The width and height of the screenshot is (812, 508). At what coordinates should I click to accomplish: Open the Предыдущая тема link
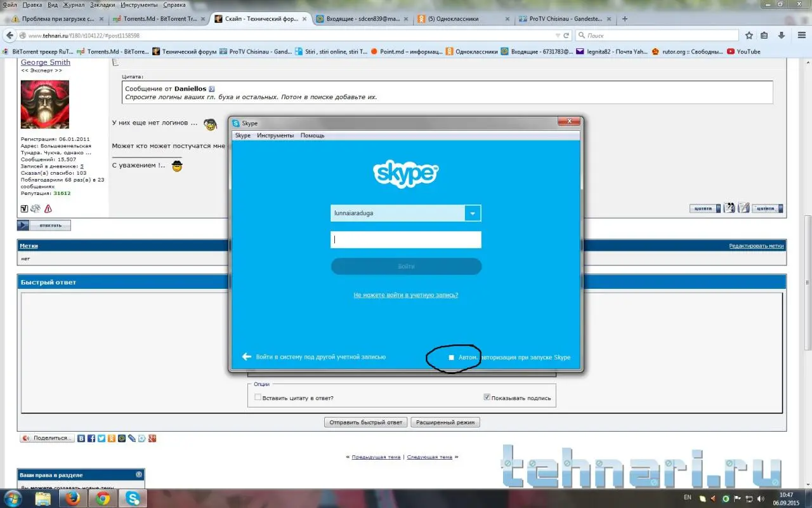tap(376, 457)
